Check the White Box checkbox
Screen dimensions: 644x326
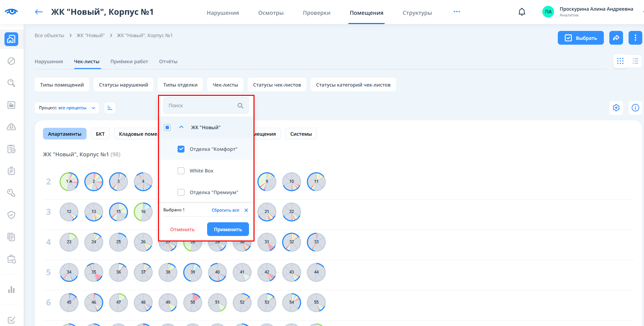pos(181,171)
